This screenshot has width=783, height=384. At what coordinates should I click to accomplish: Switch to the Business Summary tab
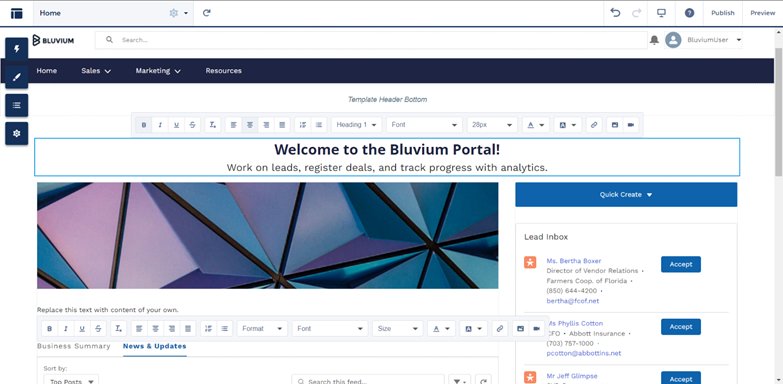[74, 346]
